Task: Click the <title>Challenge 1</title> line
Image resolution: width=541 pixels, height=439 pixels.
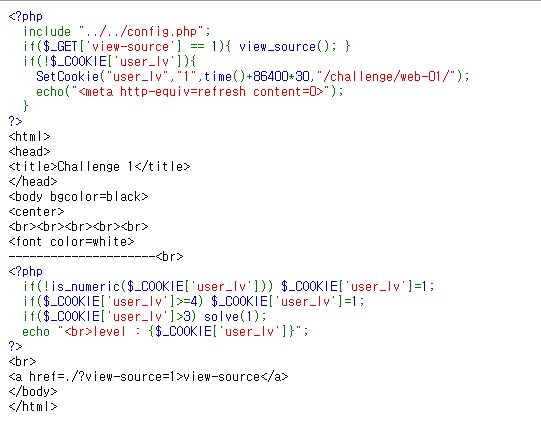Action: pos(99,167)
